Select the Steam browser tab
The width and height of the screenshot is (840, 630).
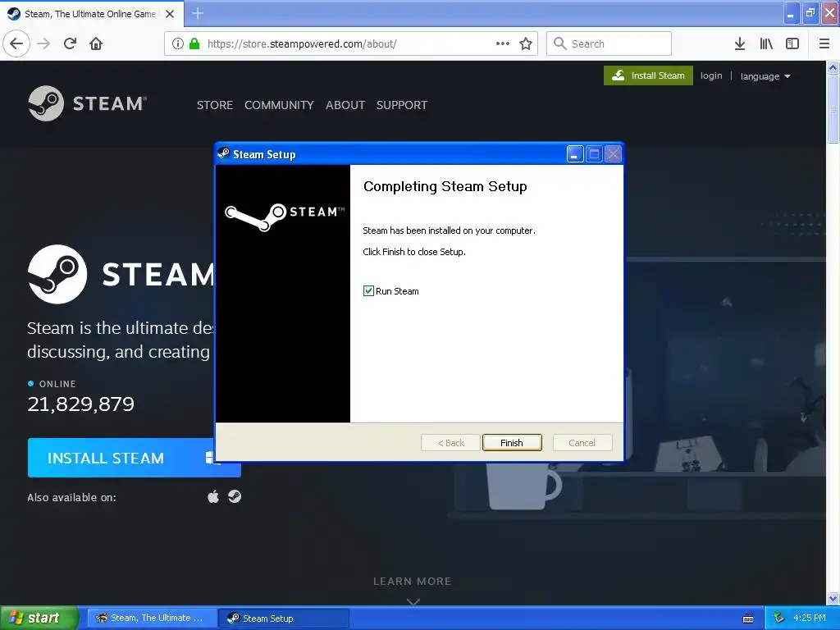point(91,14)
